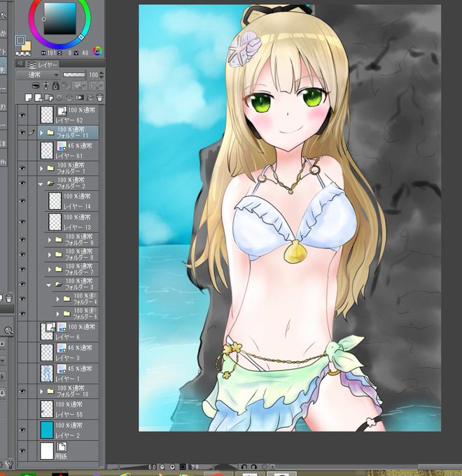The width and height of the screenshot is (462, 476).
Task: Click rotate right icon in status bar
Action: [x=254, y=467]
